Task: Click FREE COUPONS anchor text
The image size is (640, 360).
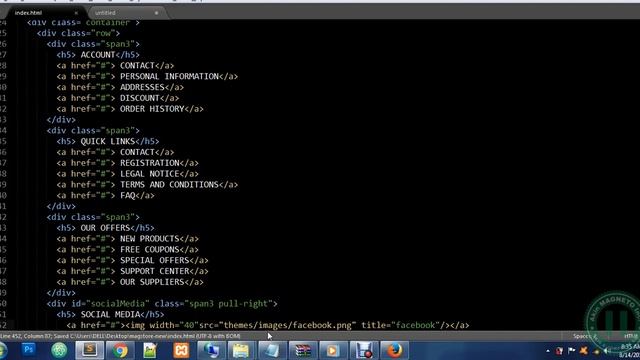Action: [150, 249]
